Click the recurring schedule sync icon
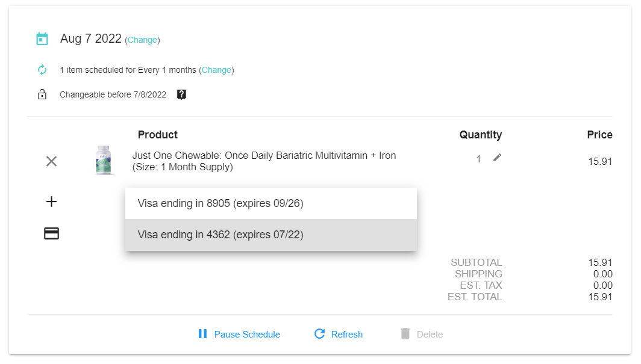The image size is (641, 364). [x=42, y=70]
